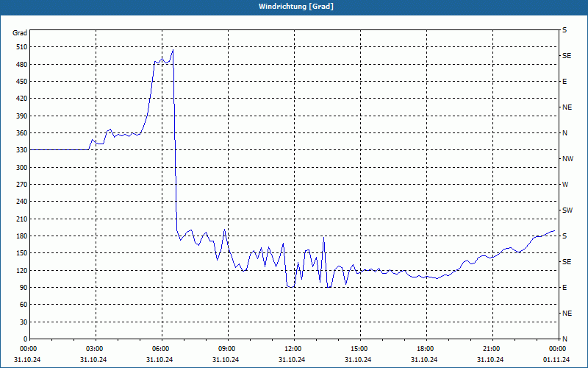
Task: Click the 0 y-axis label
Action: tap(25, 339)
